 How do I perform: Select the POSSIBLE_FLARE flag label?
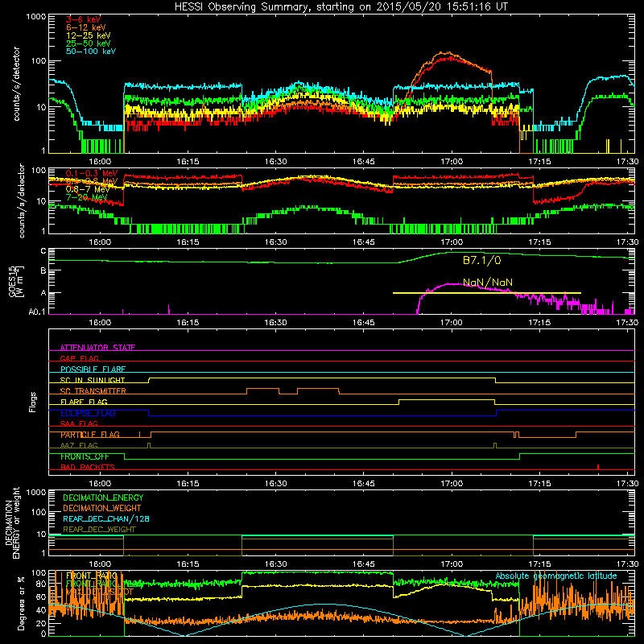pyautogui.click(x=93, y=369)
